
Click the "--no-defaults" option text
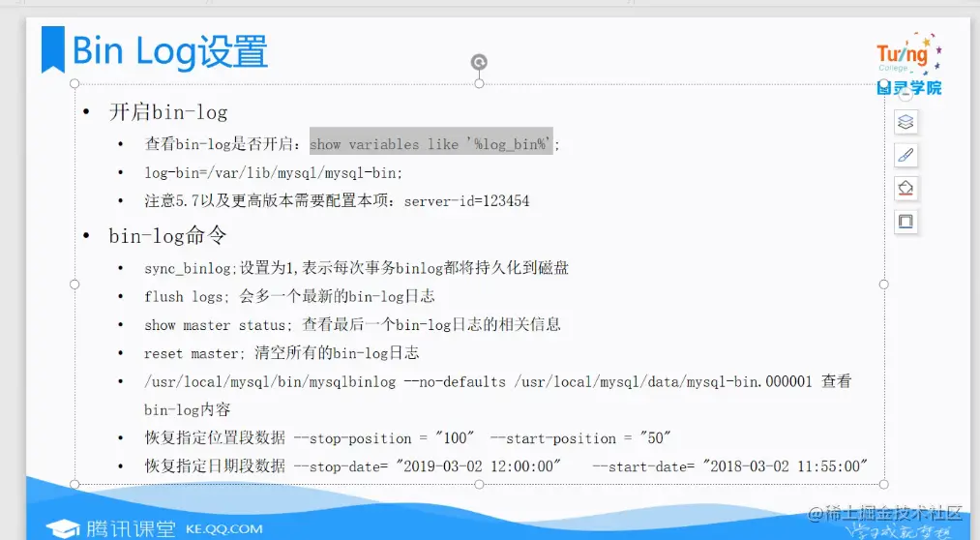click(x=455, y=382)
